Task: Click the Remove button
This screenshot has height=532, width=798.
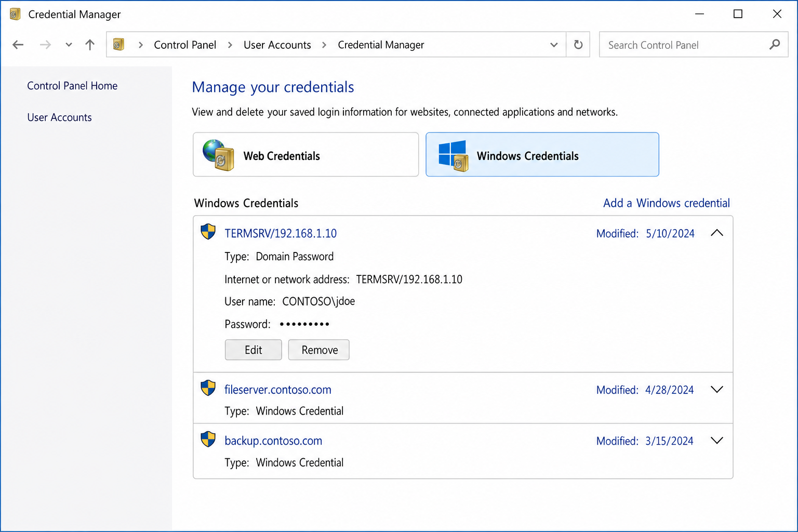Action: 319,350
